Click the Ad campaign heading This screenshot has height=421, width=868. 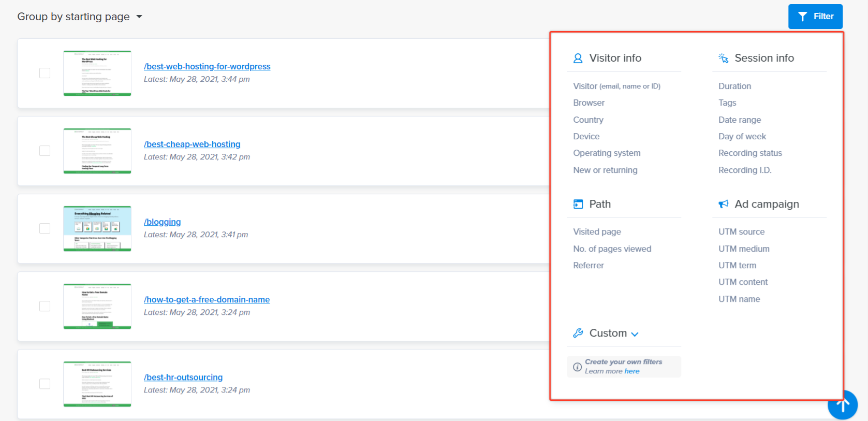767,204
